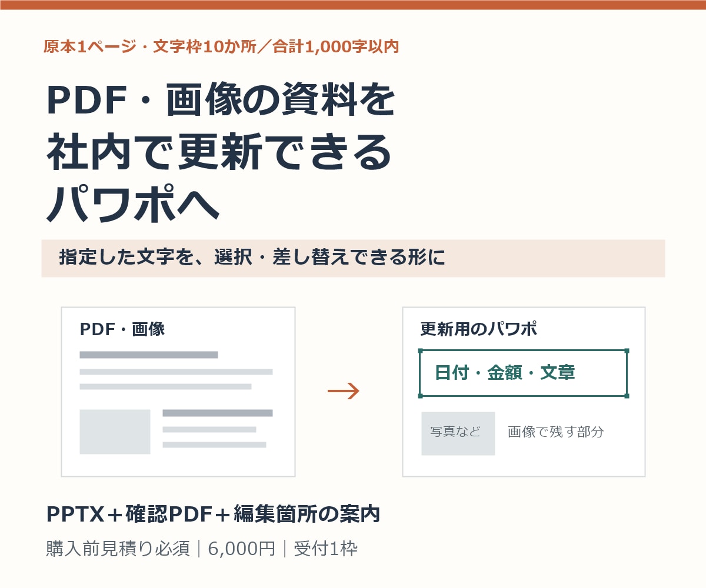Click the headline line '社内で更新できる'
Screen dimensions: 706x588
[219, 153]
